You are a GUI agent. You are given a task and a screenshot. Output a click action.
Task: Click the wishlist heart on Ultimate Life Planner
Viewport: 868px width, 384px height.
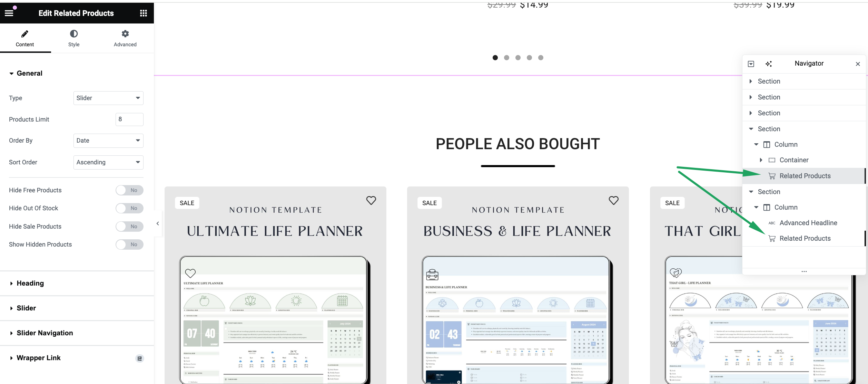pos(371,200)
